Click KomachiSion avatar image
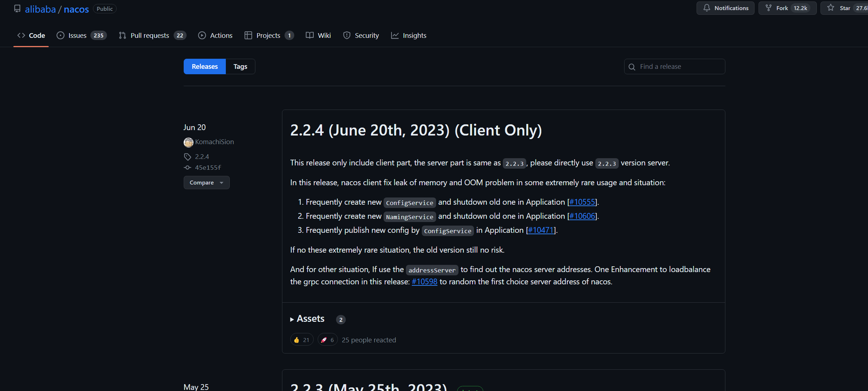This screenshot has height=391, width=868. tap(188, 142)
